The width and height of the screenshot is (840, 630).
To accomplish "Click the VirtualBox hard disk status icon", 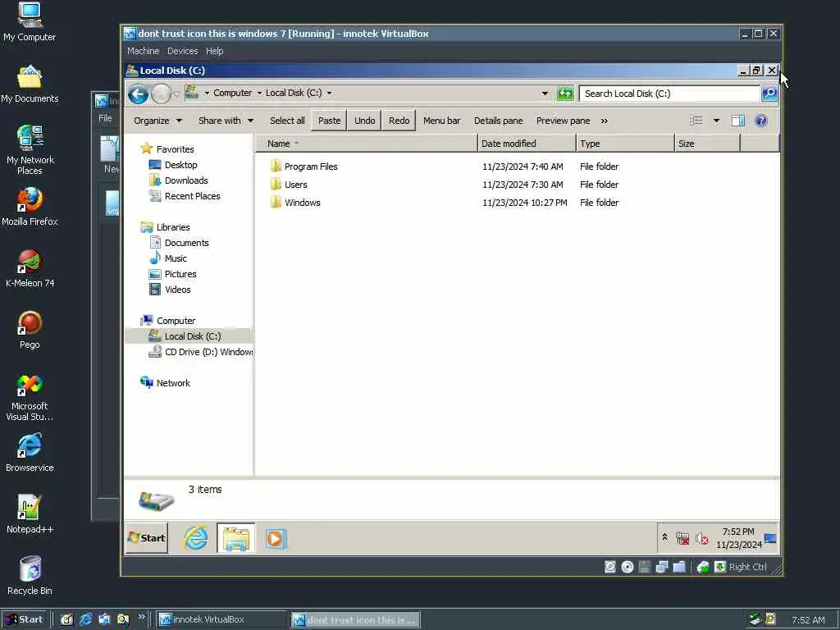I will [x=610, y=567].
